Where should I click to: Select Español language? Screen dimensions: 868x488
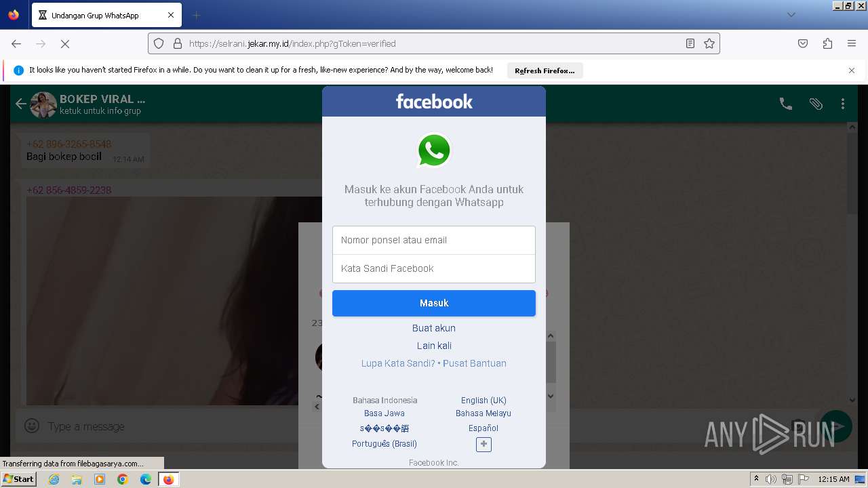pyautogui.click(x=484, y=428)
